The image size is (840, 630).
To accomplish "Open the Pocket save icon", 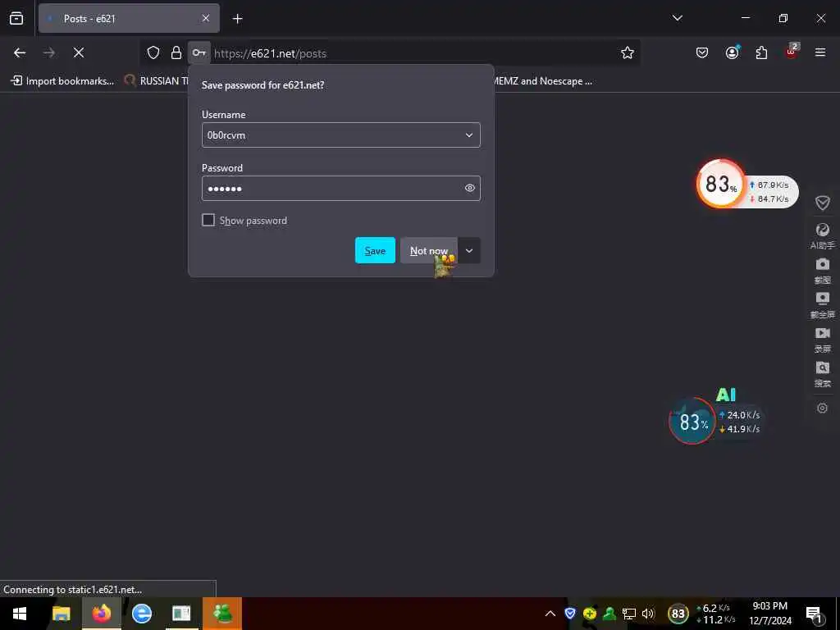I will coord(702,52).
